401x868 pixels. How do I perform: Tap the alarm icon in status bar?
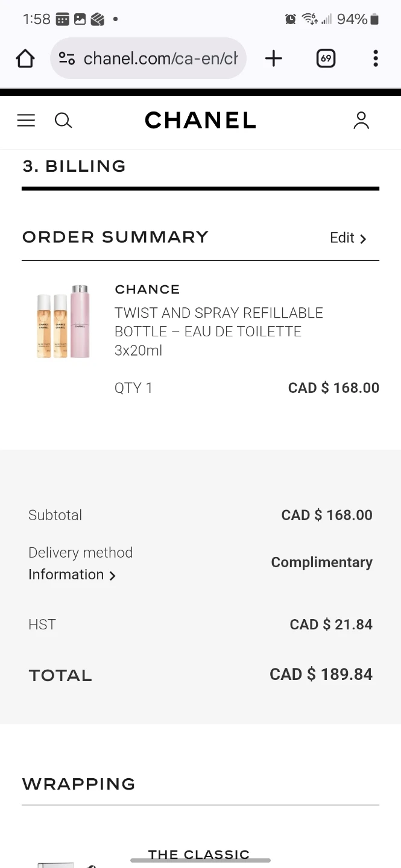click(291, 19)
